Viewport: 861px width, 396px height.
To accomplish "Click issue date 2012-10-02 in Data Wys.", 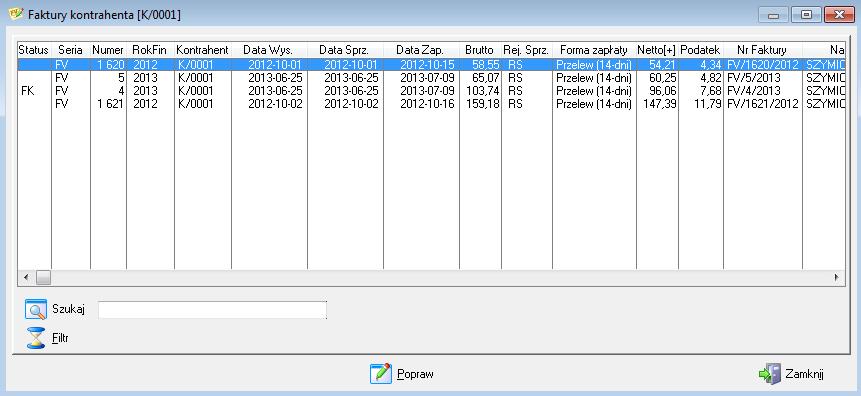I will point(275,104).
